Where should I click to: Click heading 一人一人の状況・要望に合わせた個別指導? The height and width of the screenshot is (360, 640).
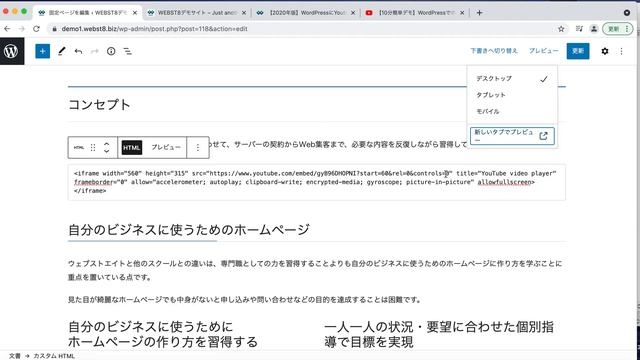(439, 334)
